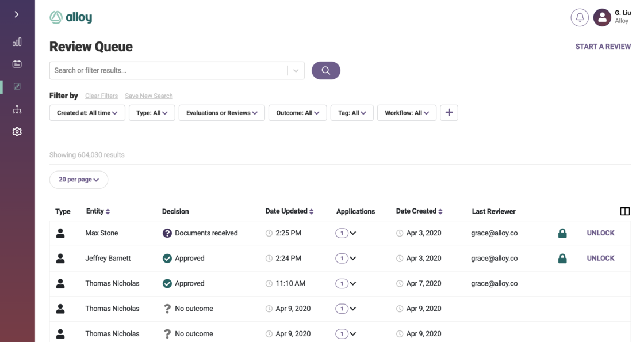Add a new filter with plus icon
Viewport: 644px width, 342px height.
[x=449, y=113]
